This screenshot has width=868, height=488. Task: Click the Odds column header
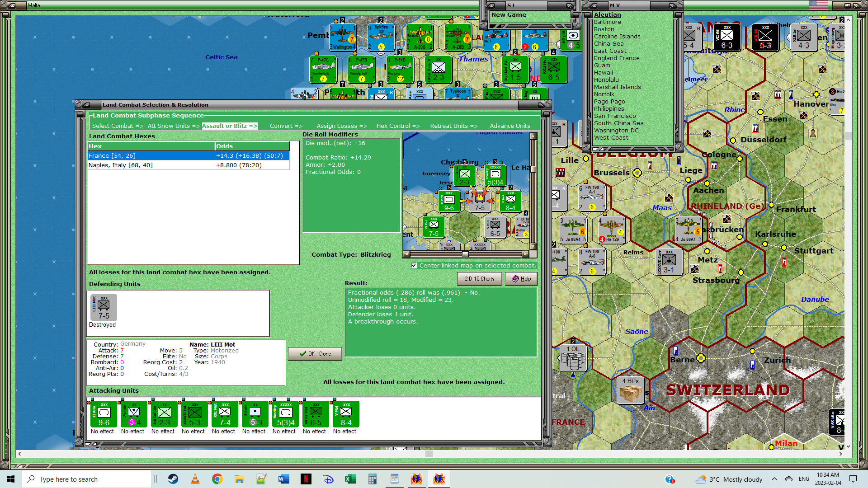click(x=252, y=146)
